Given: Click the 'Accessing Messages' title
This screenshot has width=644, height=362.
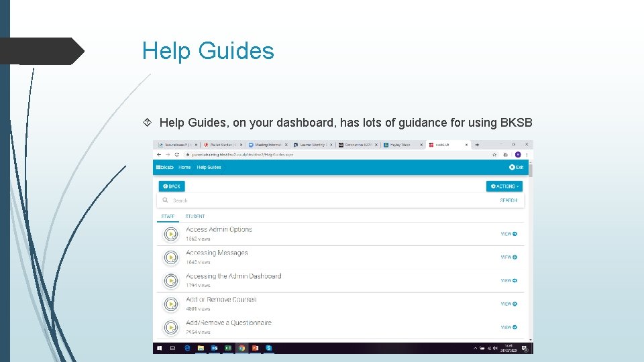Looking at the screenshot, I should (217, 253).
